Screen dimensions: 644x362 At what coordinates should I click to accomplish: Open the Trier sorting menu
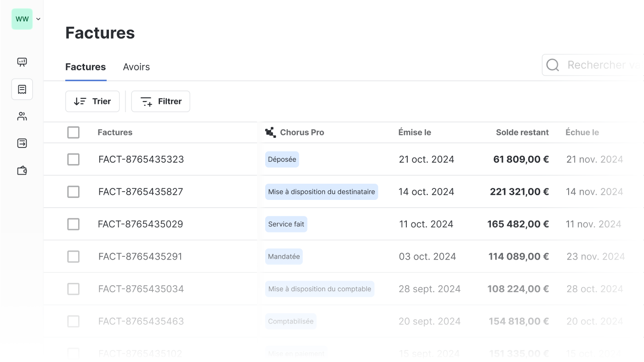92,101
